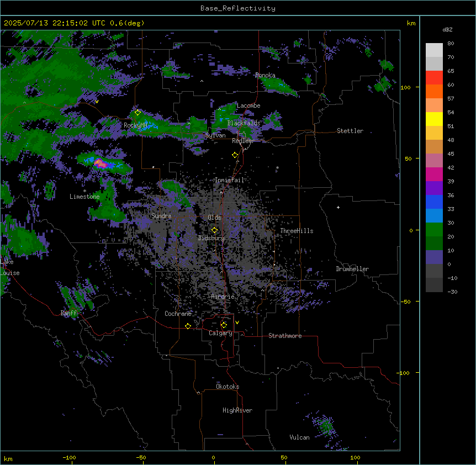Click the Drumheller city label
476x465 pixels.
[x=352, y=269]
